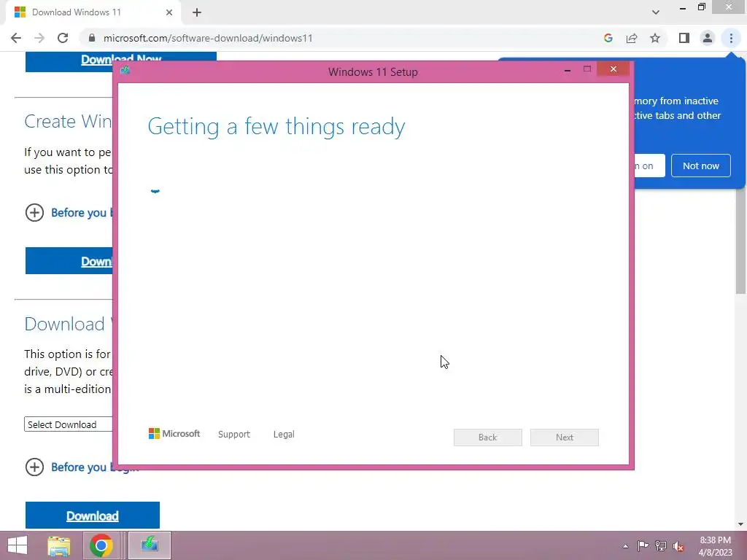Click the muted volume tray icon
Screen dimensions: 747x560
(x=678, y=546)
